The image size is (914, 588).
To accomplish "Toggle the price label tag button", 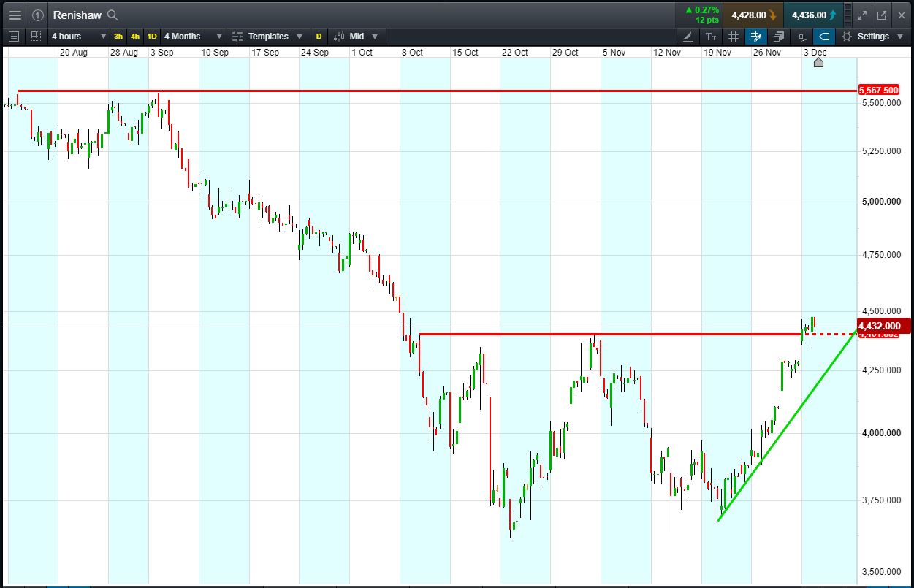I will (824, 36).
